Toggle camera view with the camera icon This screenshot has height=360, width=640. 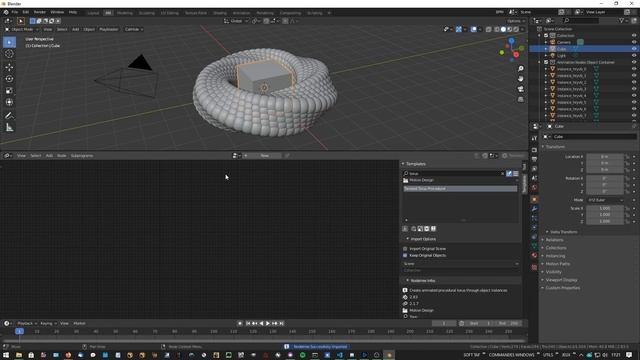pos(520,89)
